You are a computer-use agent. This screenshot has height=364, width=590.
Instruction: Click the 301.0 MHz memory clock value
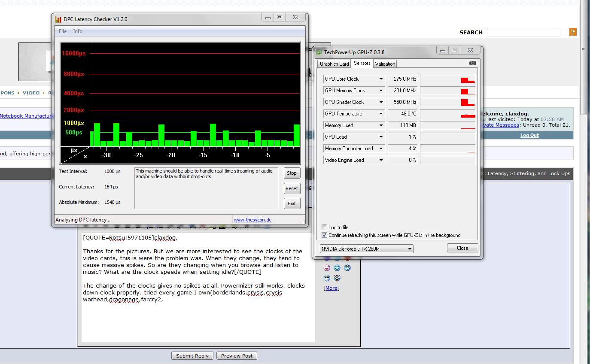point(402,91)
